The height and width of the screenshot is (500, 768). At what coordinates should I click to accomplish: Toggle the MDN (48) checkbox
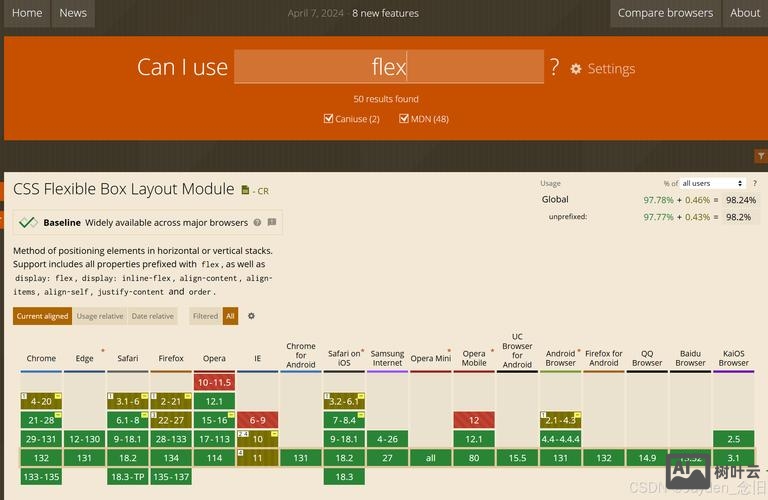click(x=404, y=119)
